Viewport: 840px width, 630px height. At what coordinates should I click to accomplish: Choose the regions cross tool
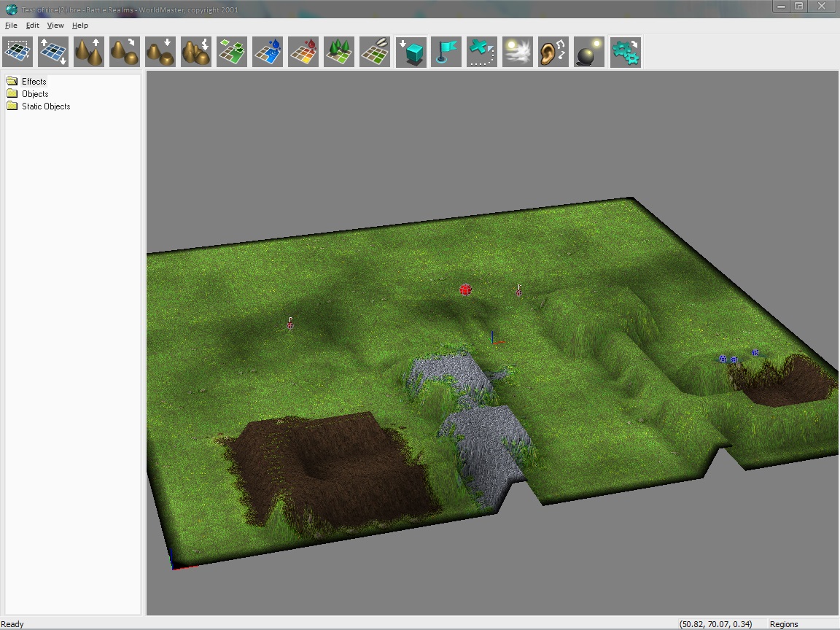tap(482, 52)
